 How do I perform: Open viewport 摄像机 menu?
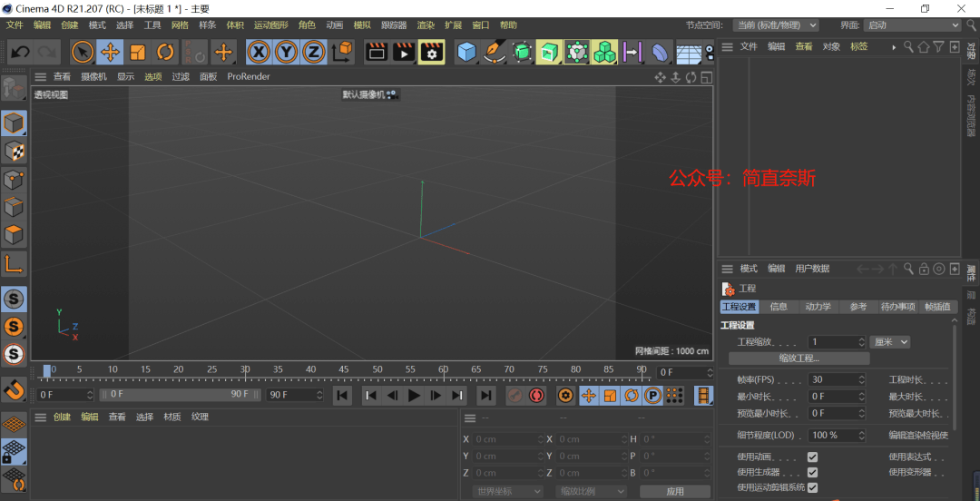93,76
